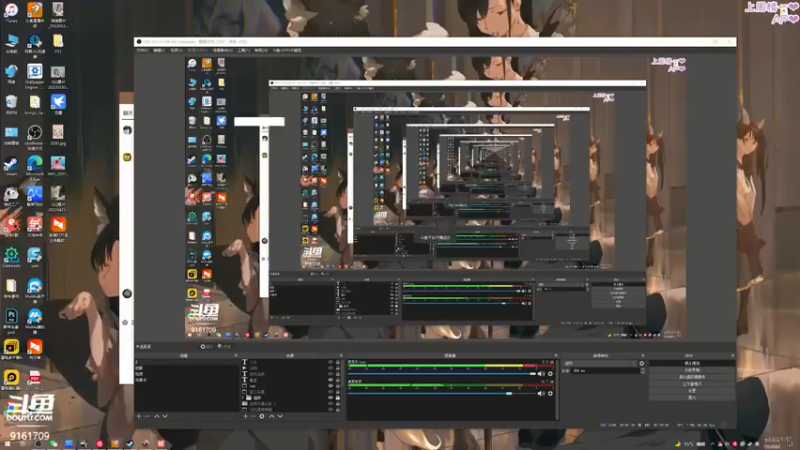Open the Steam desktop shortcut
800x450 pixels.
[11, 166]
